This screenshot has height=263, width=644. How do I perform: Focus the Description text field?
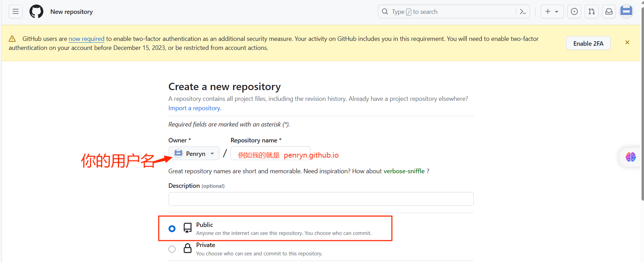coord(321,199)
